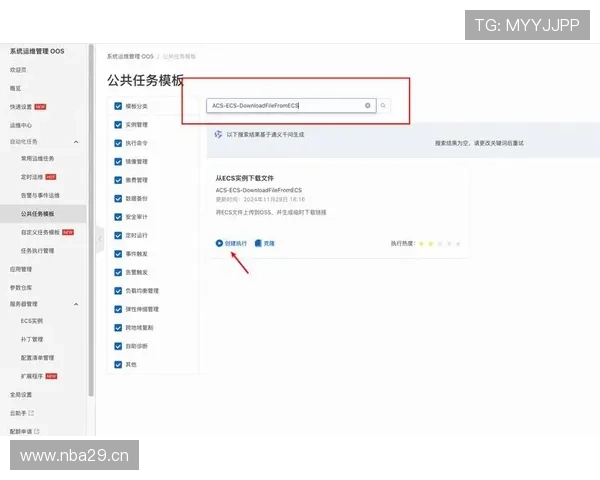Click the Tongyi AI icon above the results
Screen dimensions: 600x480
click(218, 134)
